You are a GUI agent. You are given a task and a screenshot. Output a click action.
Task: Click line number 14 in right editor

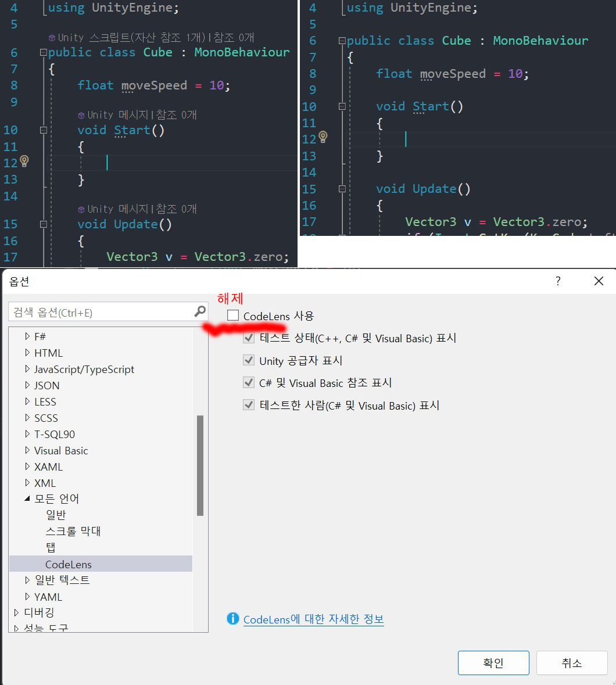309,172
